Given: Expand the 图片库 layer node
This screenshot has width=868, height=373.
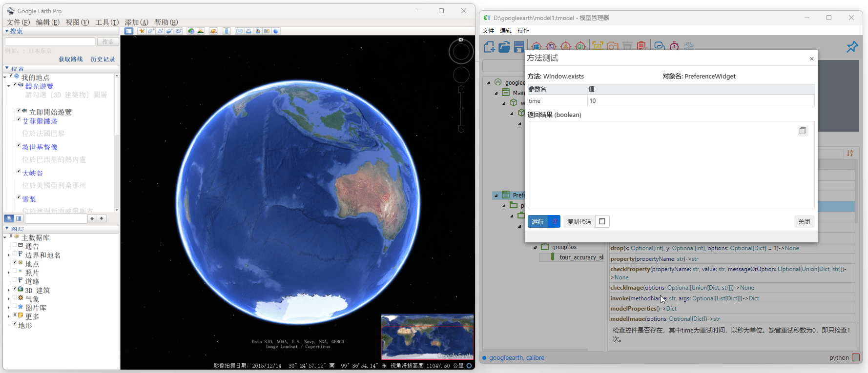Looking at the screenshot, I should click(8, 307).
